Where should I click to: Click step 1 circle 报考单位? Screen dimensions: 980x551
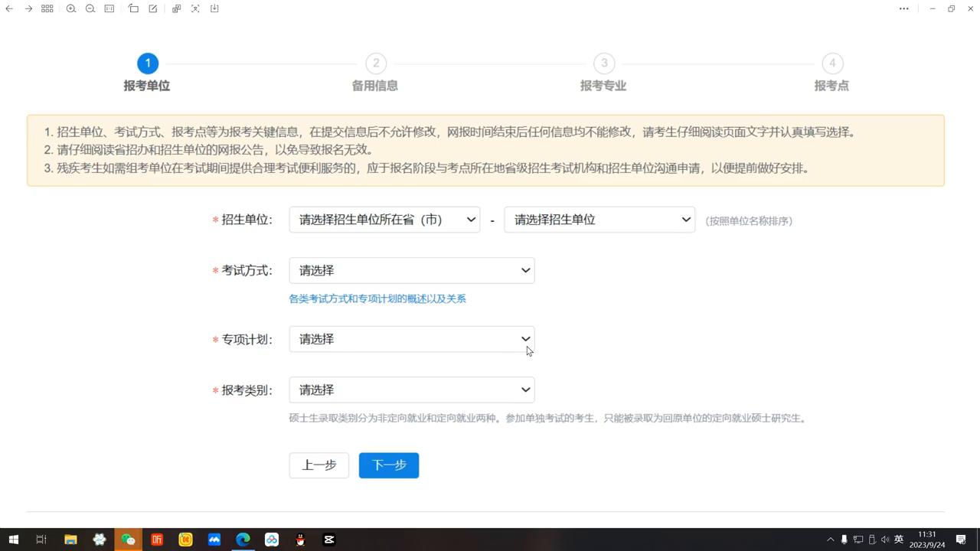pos(148,63)
